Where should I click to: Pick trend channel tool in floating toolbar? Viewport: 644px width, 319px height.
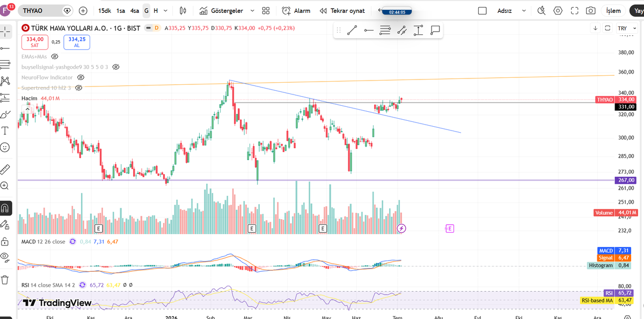pos(401,31)
